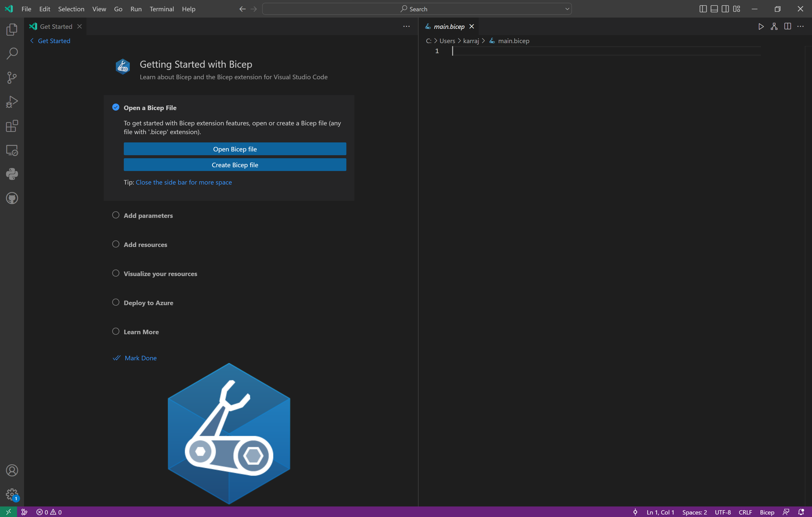The image size is (812, 517).
Task: Open the Run and Debug icon
Action: click(x=12, y=102)
